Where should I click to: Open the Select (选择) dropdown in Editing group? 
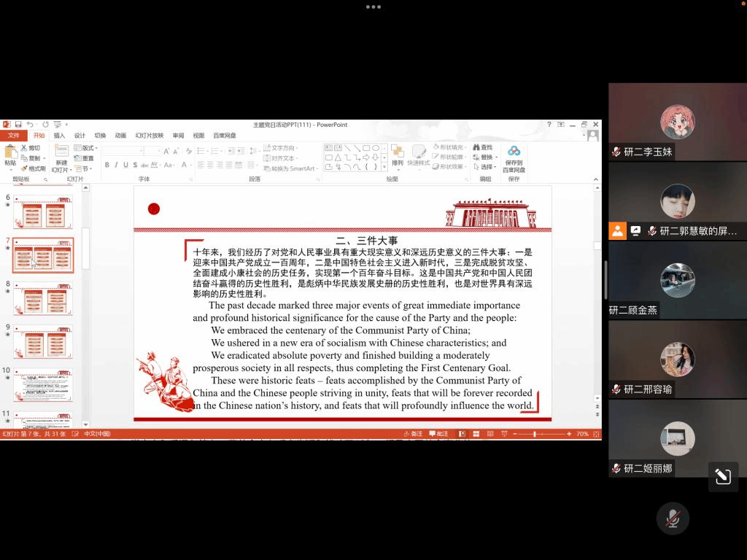pos(484,167)
